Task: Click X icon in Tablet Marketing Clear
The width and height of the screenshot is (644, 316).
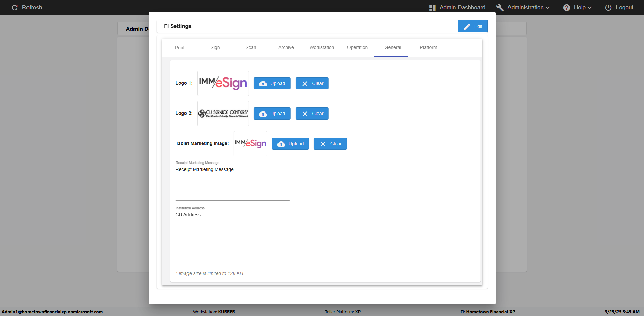Action: 323,144
